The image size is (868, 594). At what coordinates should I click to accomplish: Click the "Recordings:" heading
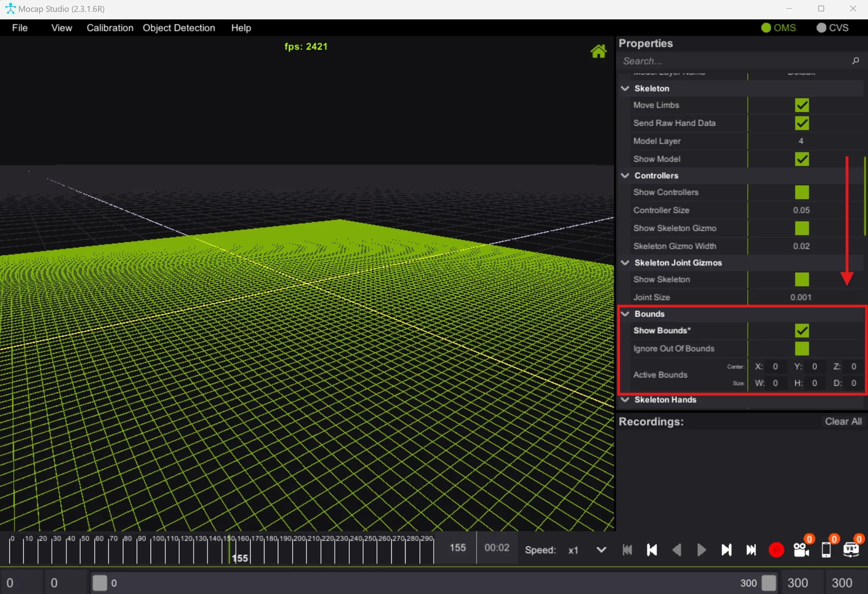651,422
